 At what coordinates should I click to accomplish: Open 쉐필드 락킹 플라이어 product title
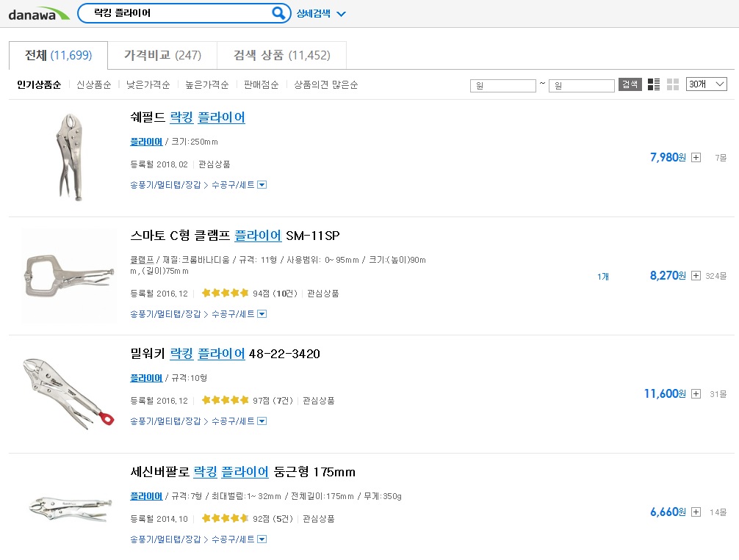tap(187, 117)
